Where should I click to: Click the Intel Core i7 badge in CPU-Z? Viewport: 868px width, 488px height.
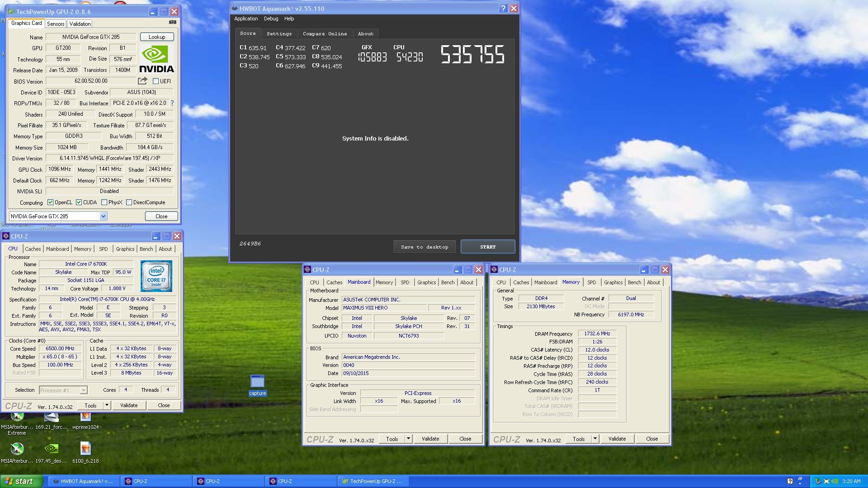tap(156, 276)
